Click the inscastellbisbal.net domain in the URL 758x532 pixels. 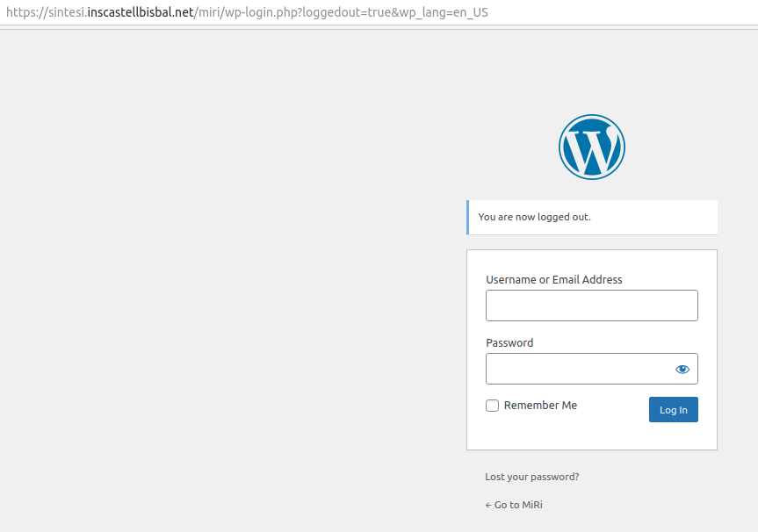pos(141,13)
